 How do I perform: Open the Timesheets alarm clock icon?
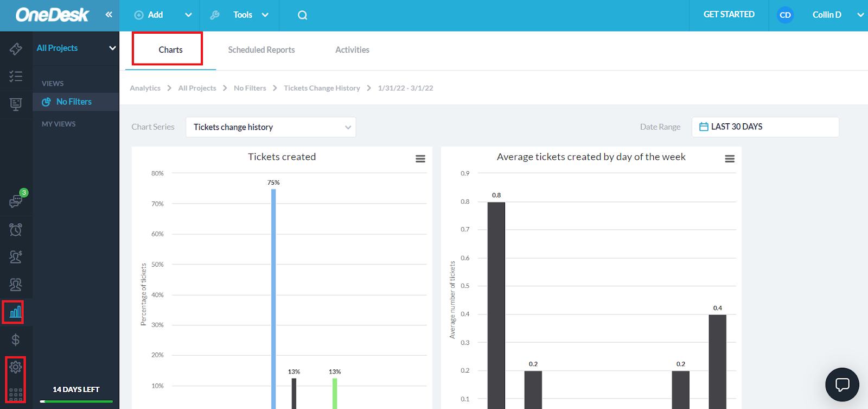(16, 229)
